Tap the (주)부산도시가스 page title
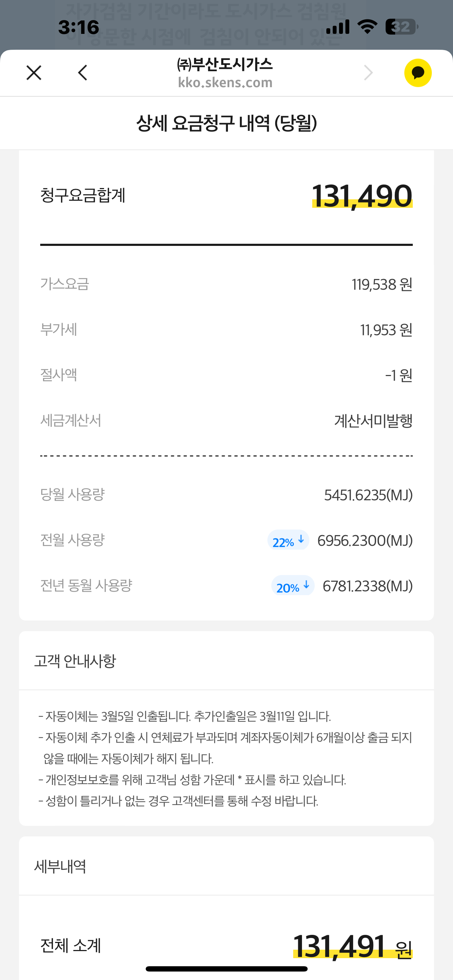Viewport: 453px width, 980px height. tap(225, 65)
